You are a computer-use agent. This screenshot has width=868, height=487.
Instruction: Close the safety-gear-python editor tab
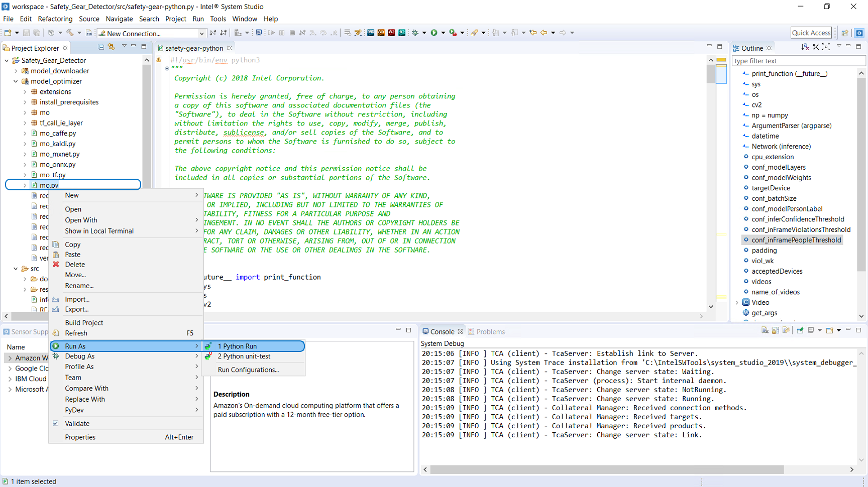coord(229,48)
